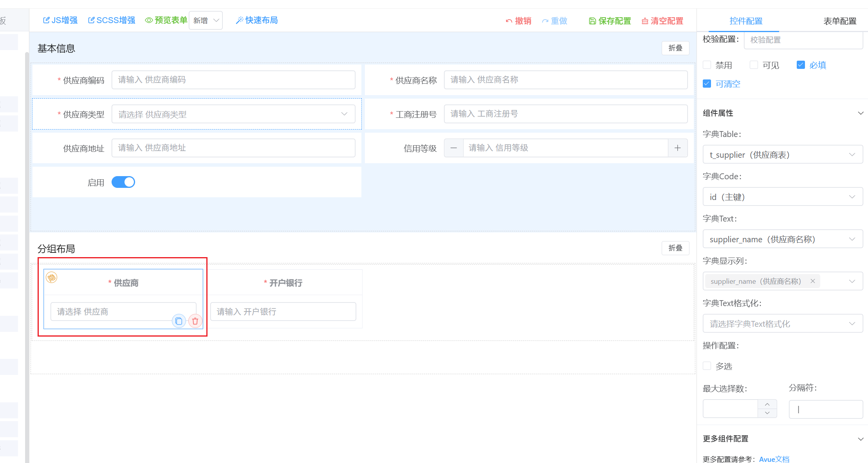868x463 pixels.
Task: Toggle the 启用 switch
Action: pyautogui.click(x=123, y=182)
